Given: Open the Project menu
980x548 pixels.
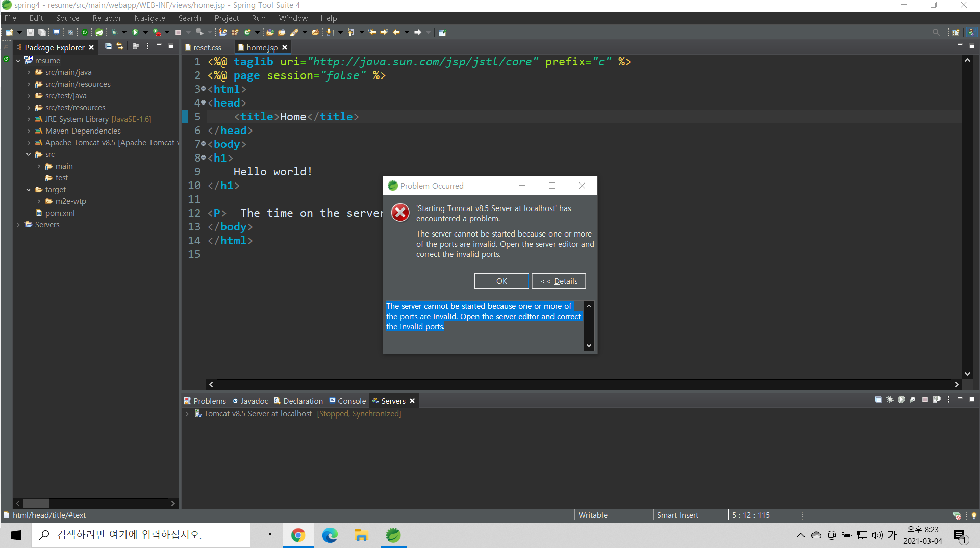Looking at the screenshot, I should (x=227, y=18).
